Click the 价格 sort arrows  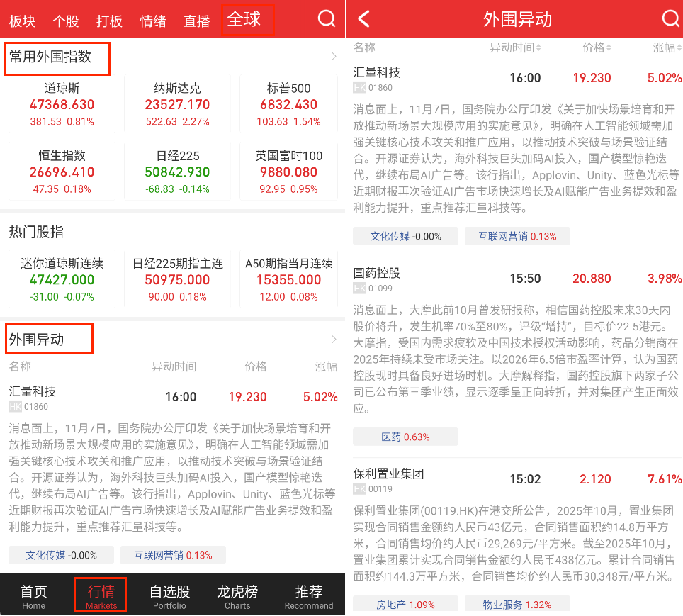tap(609, 48)
